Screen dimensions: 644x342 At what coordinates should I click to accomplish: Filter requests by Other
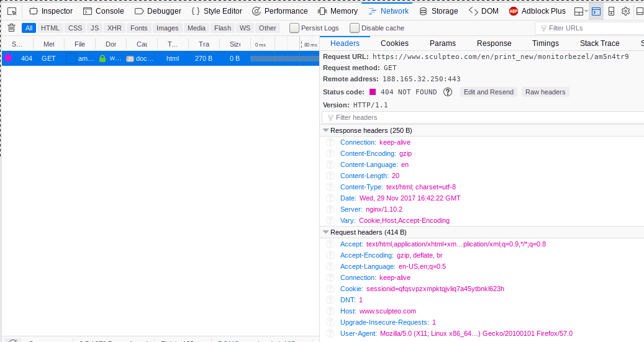tap(268, 28)
